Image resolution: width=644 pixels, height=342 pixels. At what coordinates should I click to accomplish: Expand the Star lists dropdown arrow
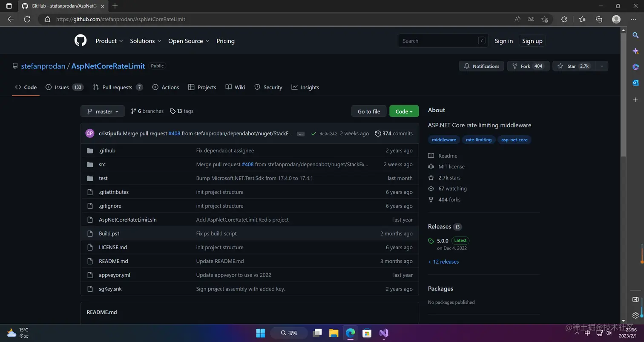(602, 66)
